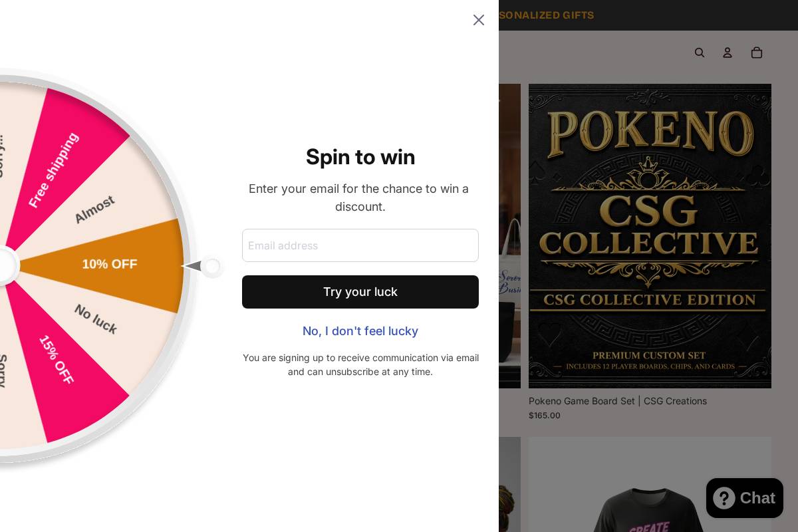Open Pokeno Game Board Set product title
Screen dimensions: 798x532
618,401
